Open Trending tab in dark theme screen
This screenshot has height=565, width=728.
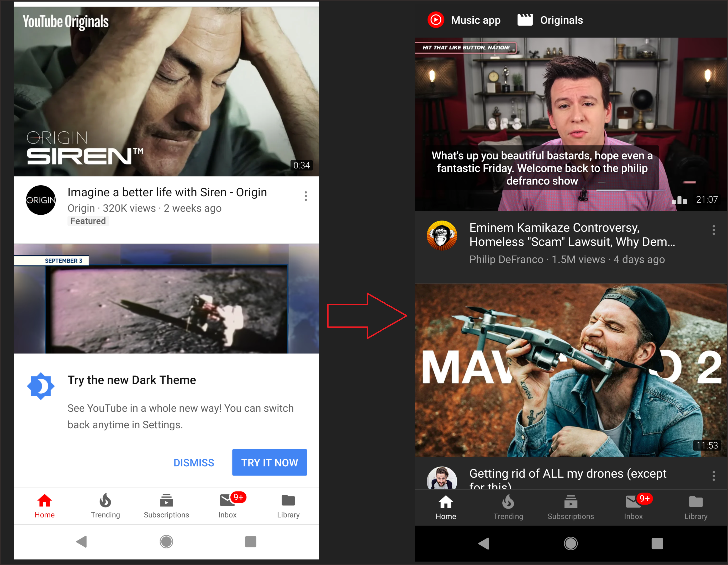[508, 508]
